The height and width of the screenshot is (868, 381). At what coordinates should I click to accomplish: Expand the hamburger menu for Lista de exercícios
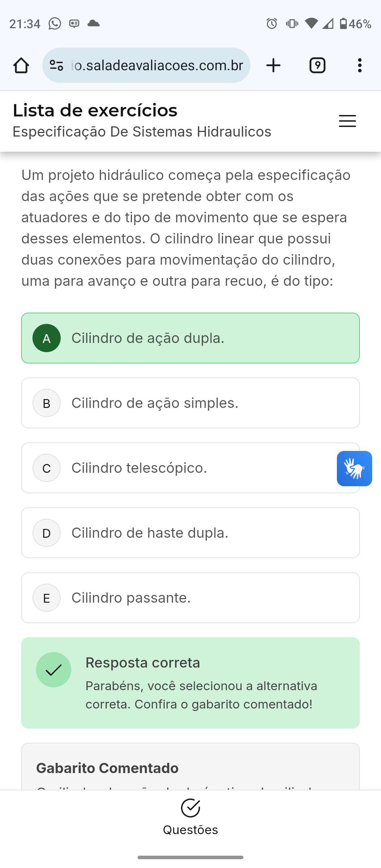coord(347,121)
